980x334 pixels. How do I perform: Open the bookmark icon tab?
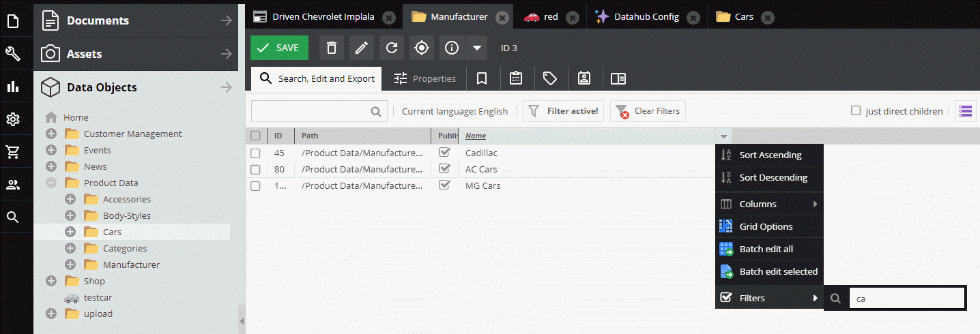(482, 78)
